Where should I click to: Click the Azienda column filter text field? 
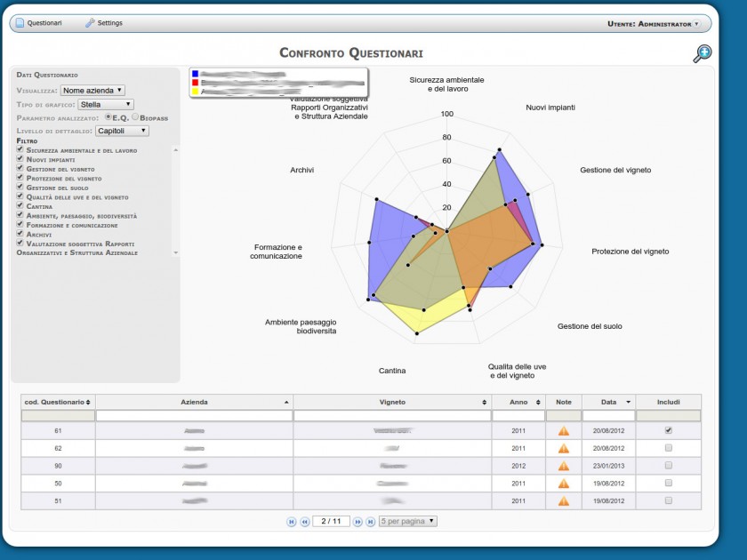(194, 416)
